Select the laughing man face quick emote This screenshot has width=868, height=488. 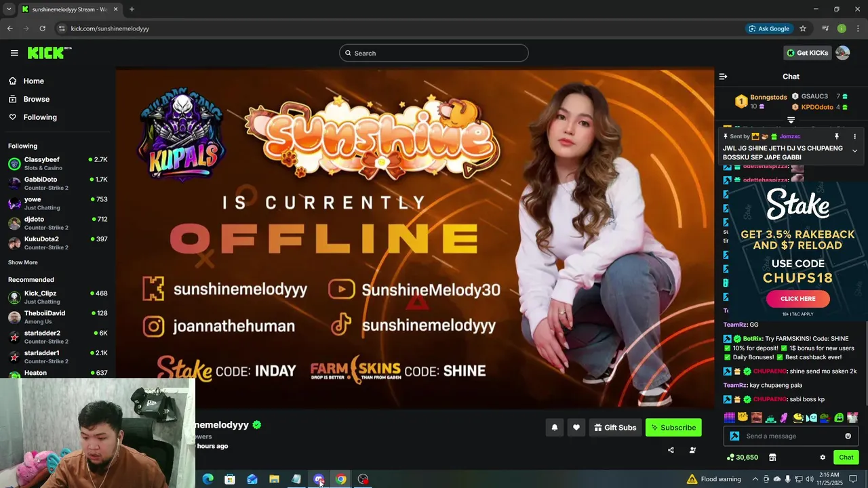pos(757,417)
